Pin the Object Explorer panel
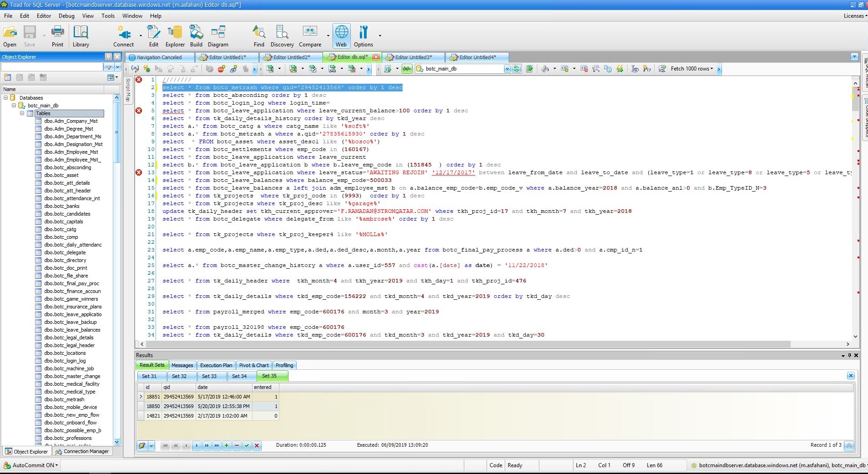Image resolution: width=868 pixels, height=474 pixels. 108,57
